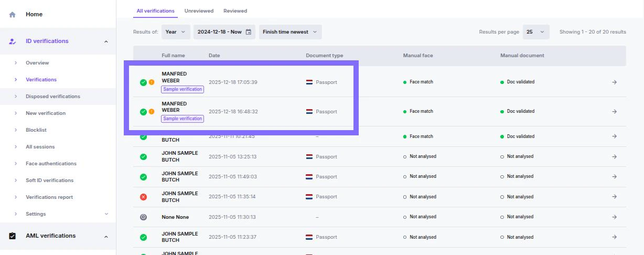Click green check status on 16:48:32 row
Viewport: 644px width, 255px height.
point(143,112)
